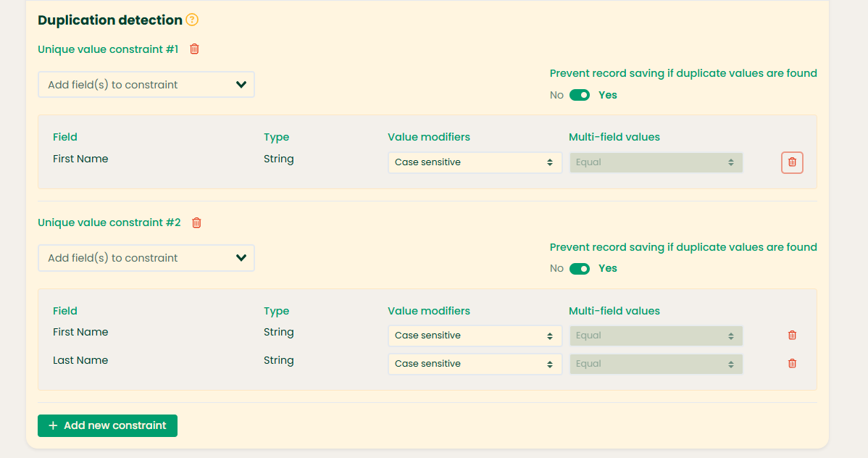868x458 pixels.
Task: Delete Unique value constraint #2 via trash icon
Action: [x=196, y=222]
